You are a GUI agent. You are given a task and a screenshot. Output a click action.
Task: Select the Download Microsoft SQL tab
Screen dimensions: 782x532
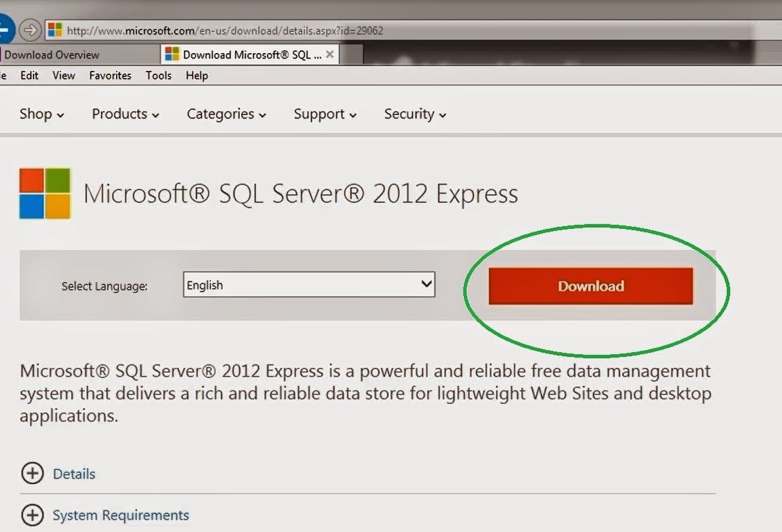pyautogui.click(x=249, y=54)
